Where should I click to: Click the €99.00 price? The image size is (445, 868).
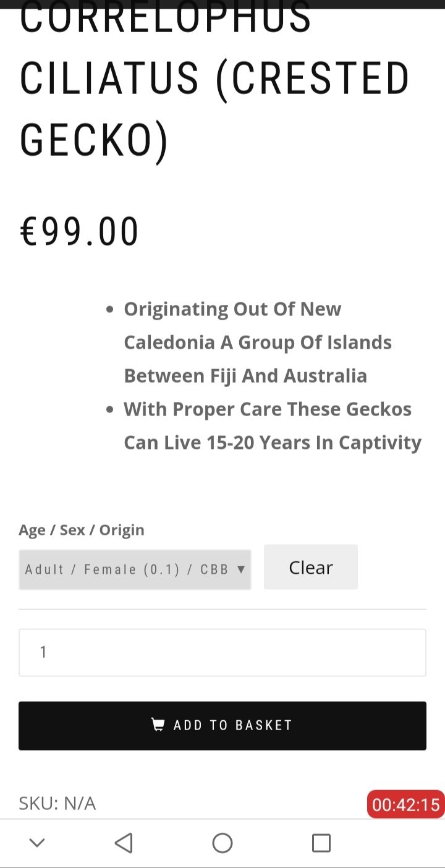[80, 232]
